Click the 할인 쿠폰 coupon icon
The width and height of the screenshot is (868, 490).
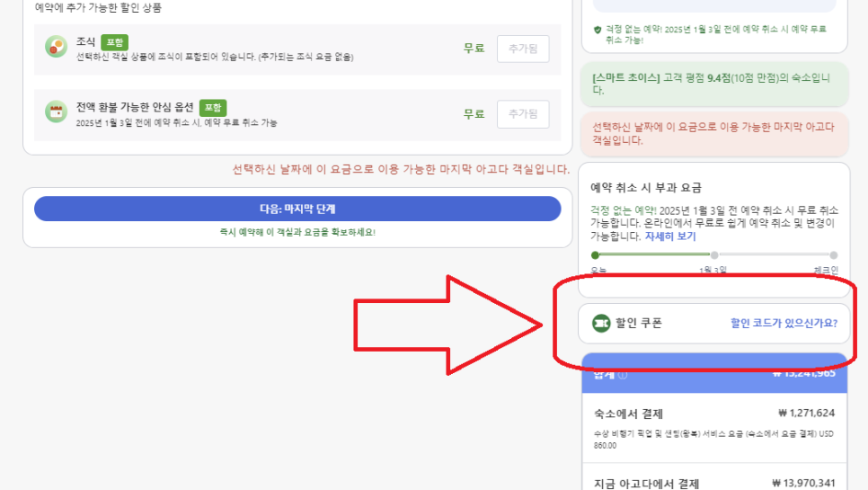(x=601, y=323)
